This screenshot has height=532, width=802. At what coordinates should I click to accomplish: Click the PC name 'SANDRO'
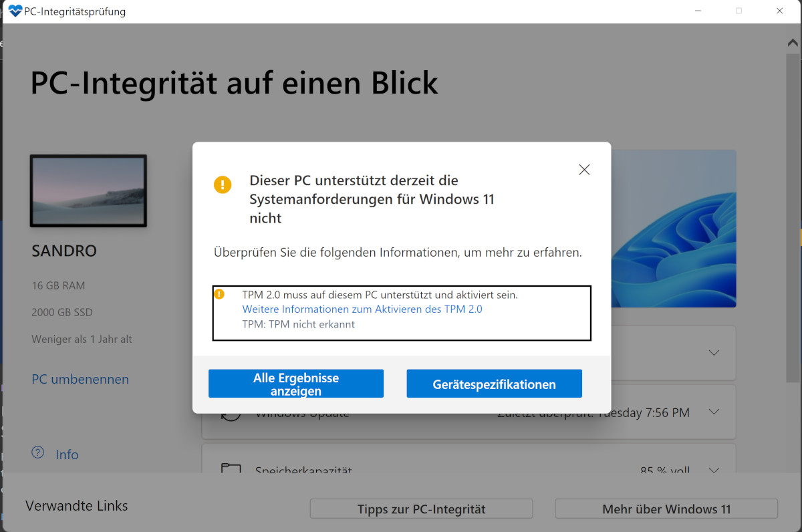pyautogui.click(x=64, y=251)
